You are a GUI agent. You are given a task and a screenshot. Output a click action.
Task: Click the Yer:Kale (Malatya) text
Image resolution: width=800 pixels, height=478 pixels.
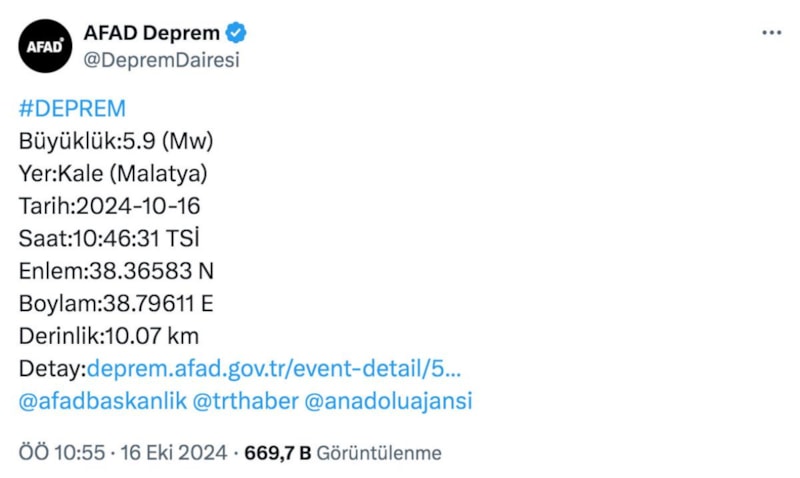[113, 174]
